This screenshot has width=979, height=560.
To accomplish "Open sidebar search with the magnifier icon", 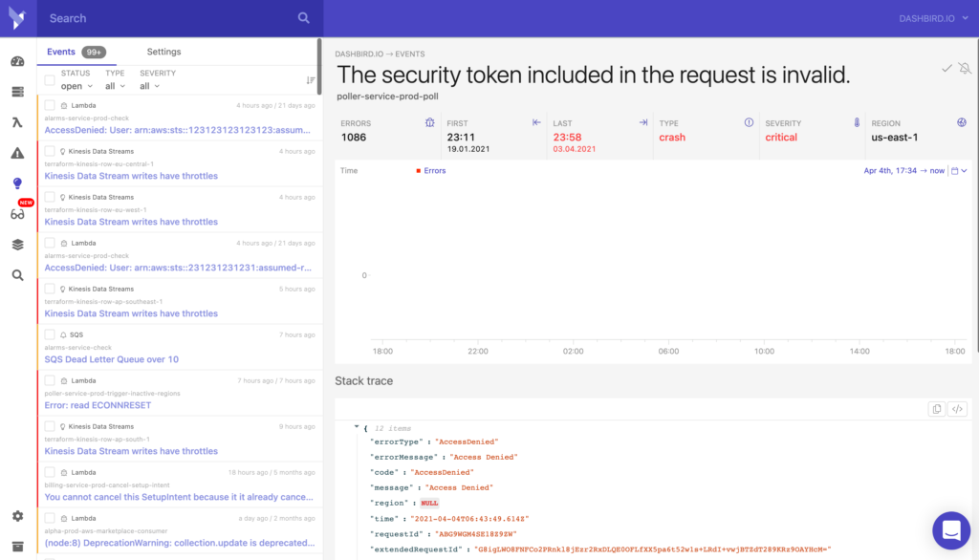I will point(17,275).
